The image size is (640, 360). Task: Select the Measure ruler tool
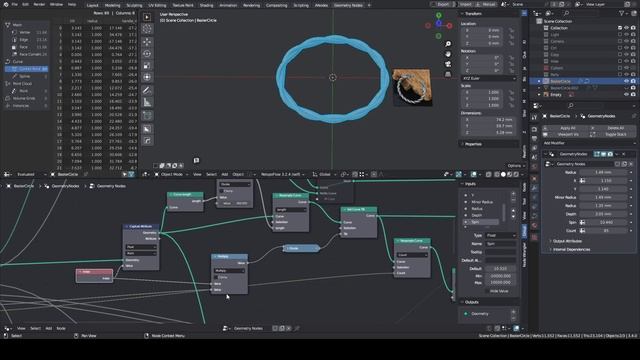click(x=147, y=102)
